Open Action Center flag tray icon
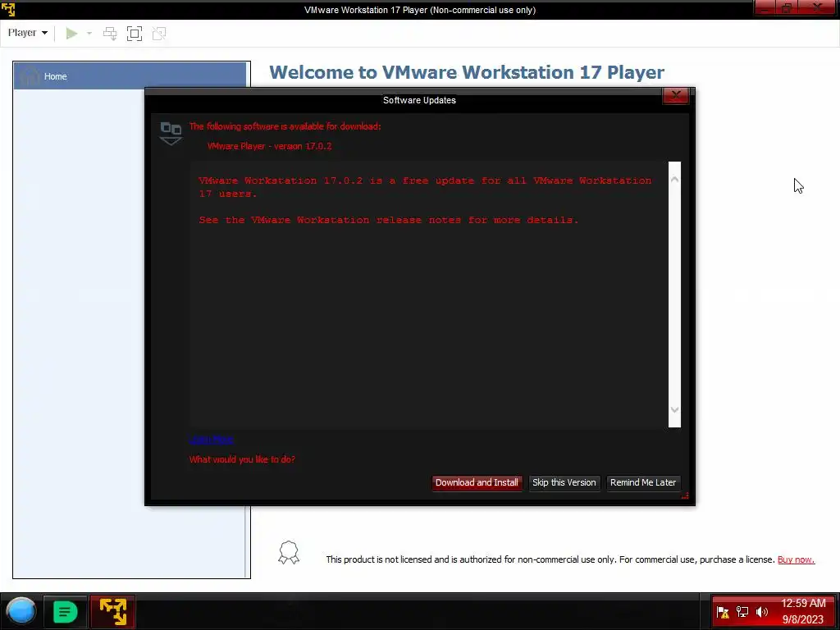The height and width of the screenshot is (630, 840). (723, 612)
